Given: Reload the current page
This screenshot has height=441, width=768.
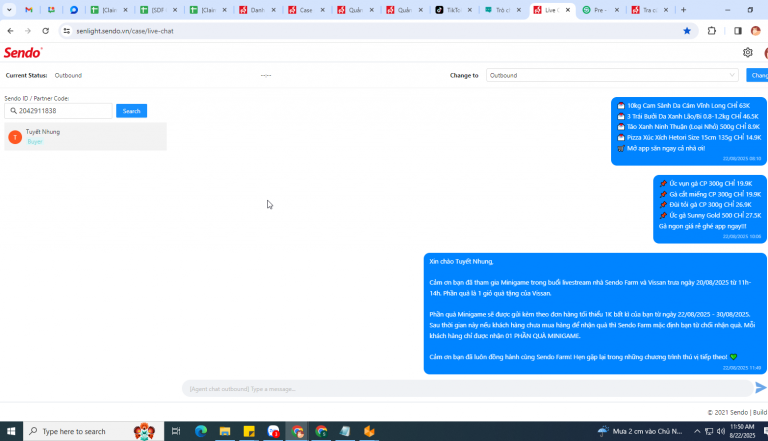Looking at the screenshot, I should click(46, 31).
